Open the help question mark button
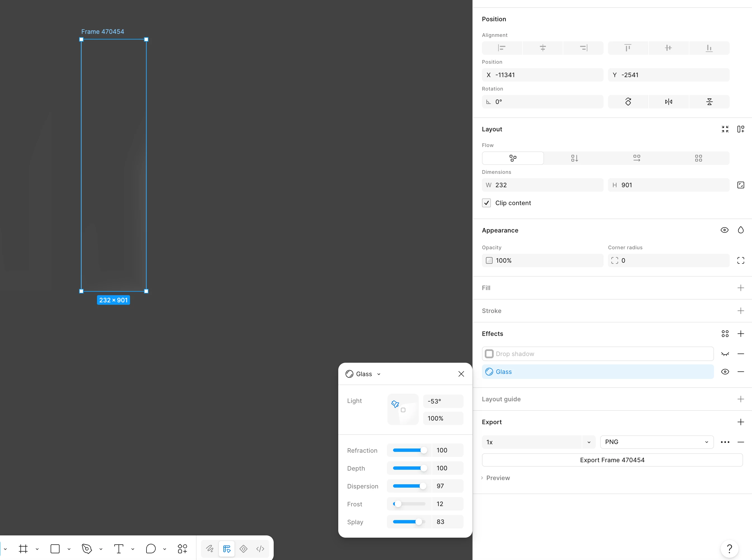 click(729, 549)
